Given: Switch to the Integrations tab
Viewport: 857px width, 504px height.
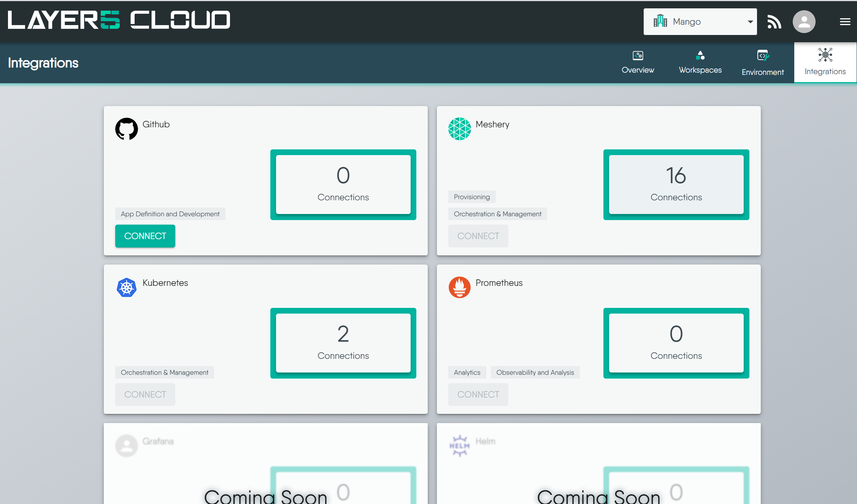Looking at the screenshot, I should coord(825,62).
